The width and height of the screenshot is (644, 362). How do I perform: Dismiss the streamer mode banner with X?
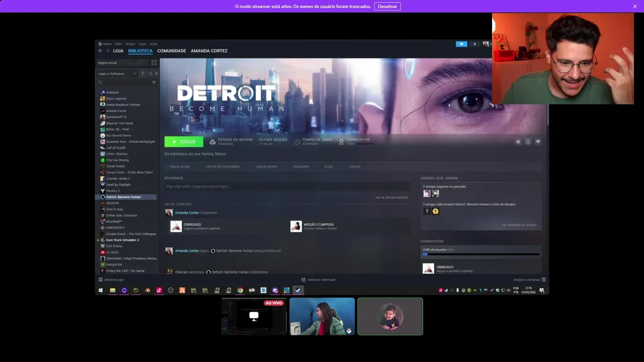635,7
